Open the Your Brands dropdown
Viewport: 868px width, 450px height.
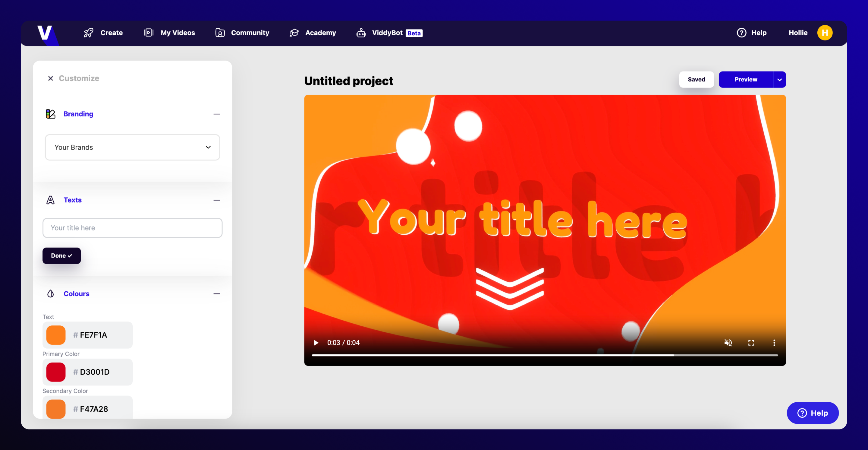[x=132, y=147]
